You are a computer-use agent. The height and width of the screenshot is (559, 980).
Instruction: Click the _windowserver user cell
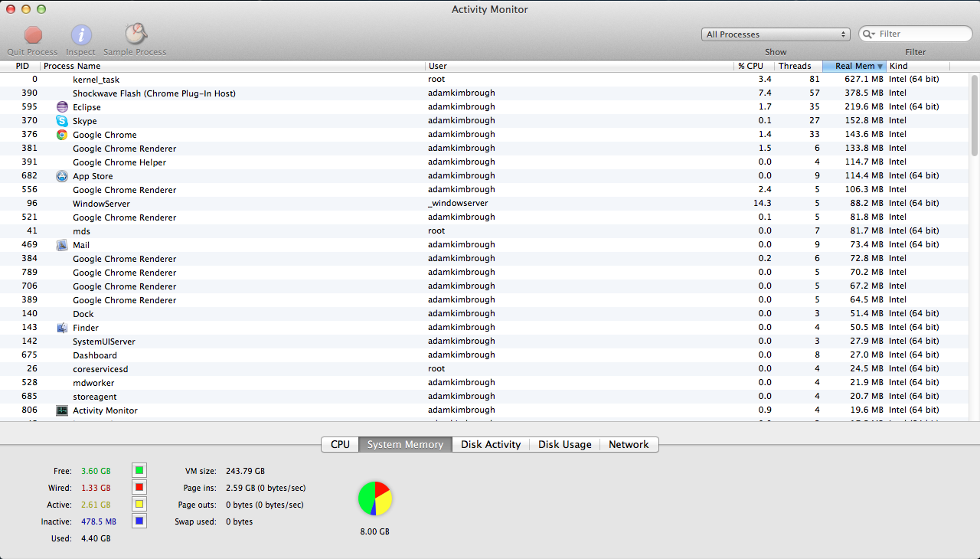tap(458, 204)
